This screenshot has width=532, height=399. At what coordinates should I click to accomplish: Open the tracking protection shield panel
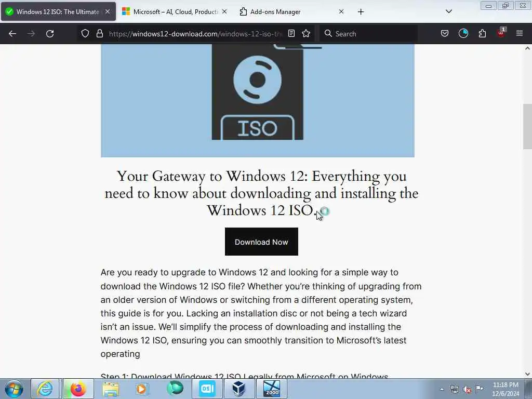point(85,34)
